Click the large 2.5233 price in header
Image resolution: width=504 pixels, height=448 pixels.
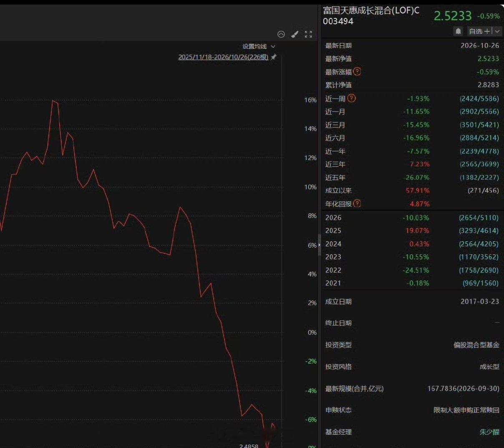pyautogui.click(x=453, y=16)
